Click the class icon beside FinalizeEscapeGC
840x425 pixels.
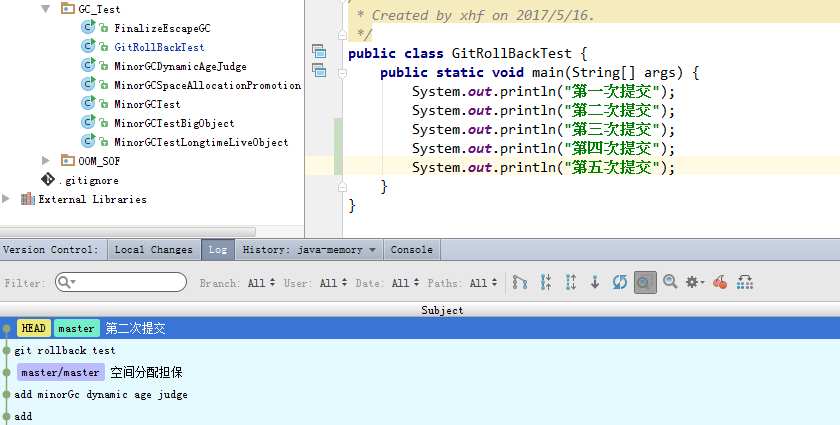[88, 27]
